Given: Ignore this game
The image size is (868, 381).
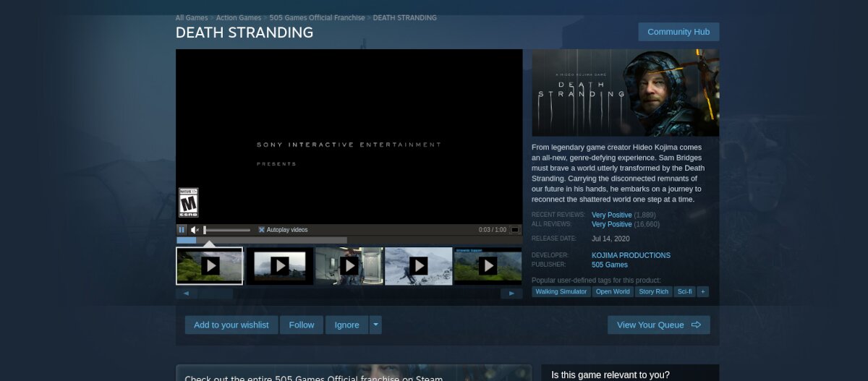Looking at the screenshot, I should (347, 325).
